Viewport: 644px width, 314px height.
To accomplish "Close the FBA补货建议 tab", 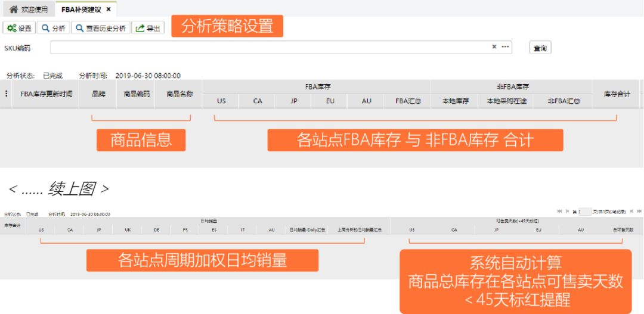I will pos(109,9).
